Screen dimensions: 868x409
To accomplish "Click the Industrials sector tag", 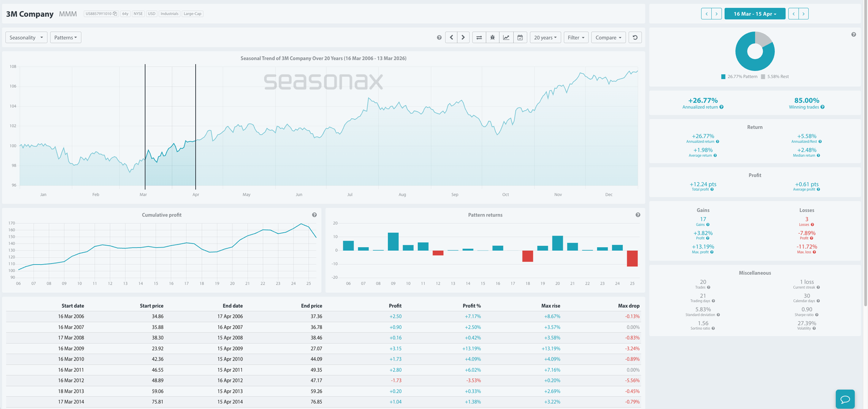I will tap(169, 14).
